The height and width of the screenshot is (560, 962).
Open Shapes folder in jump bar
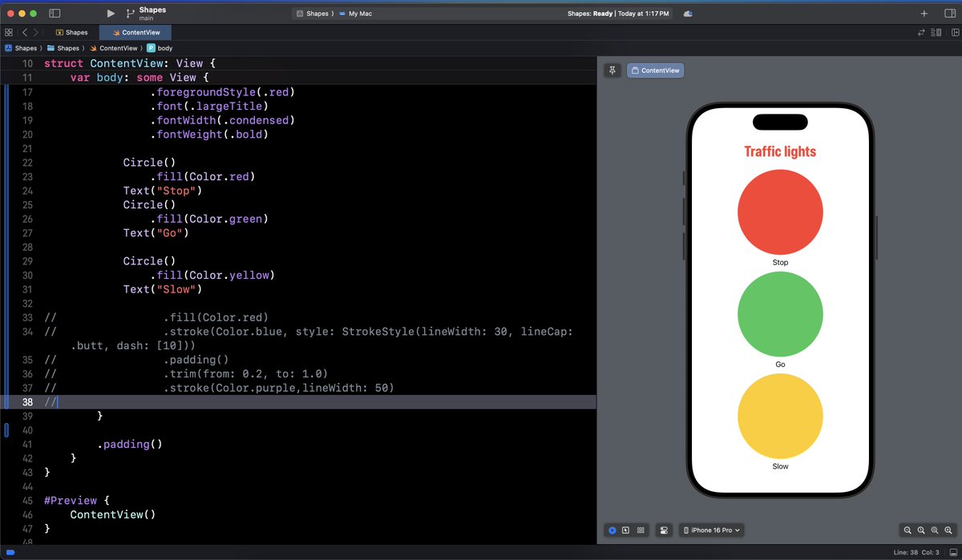click(x=63, y=48)
